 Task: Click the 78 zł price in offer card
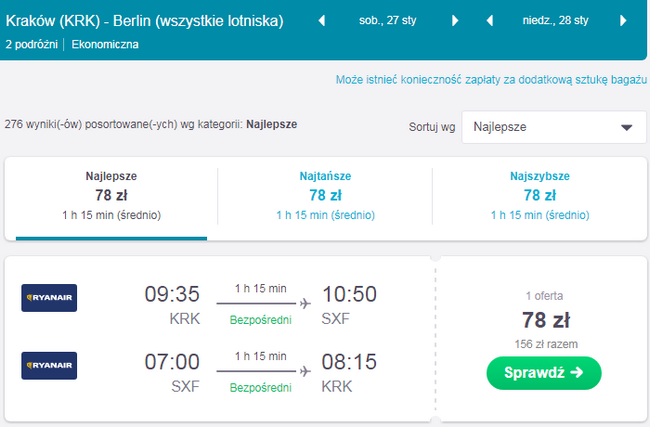546,320
